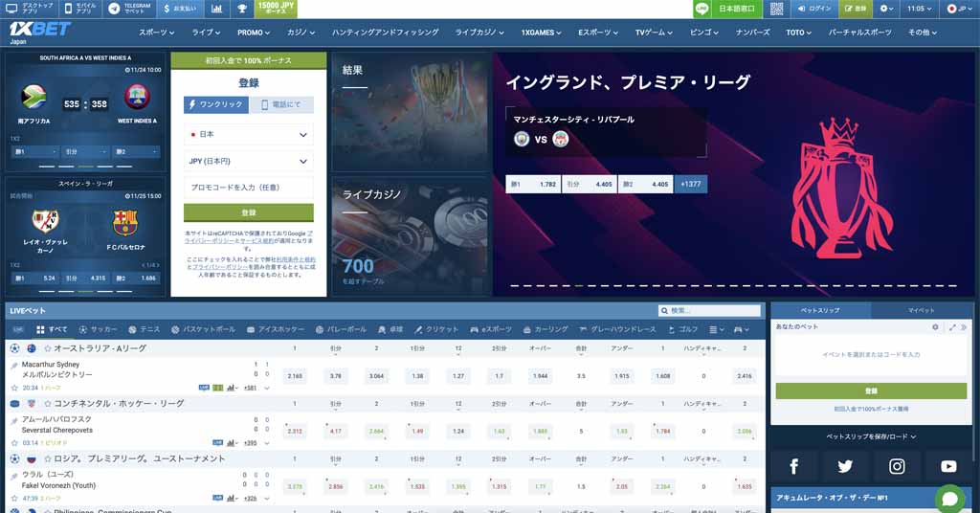Viewport: 980px width, 513px height.
Task: Click the bet slip green 登録 button
Action: click(x=871, y=390)
